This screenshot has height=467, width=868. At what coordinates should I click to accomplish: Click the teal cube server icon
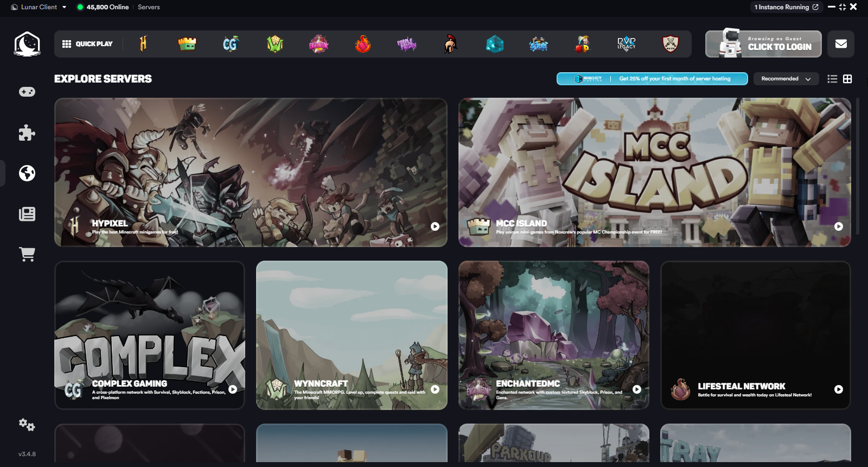pyautogui.click(x=495, y=43)
